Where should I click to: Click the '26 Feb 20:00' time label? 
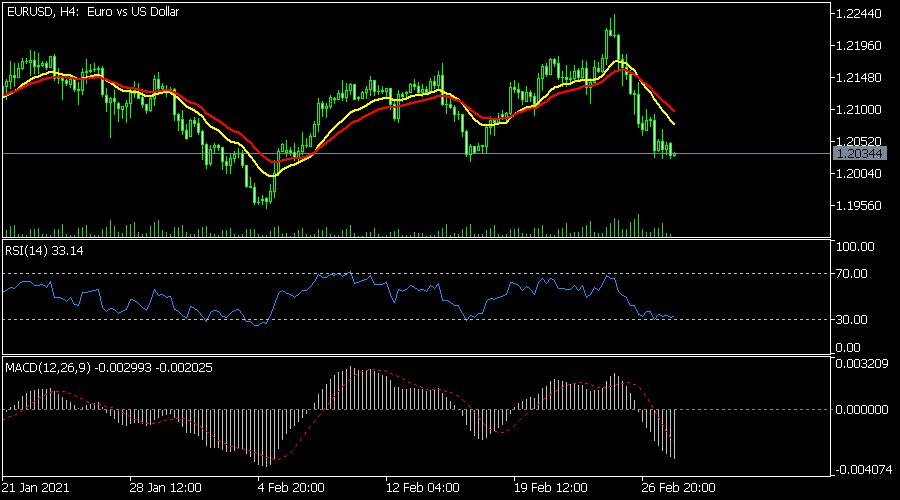678,488
